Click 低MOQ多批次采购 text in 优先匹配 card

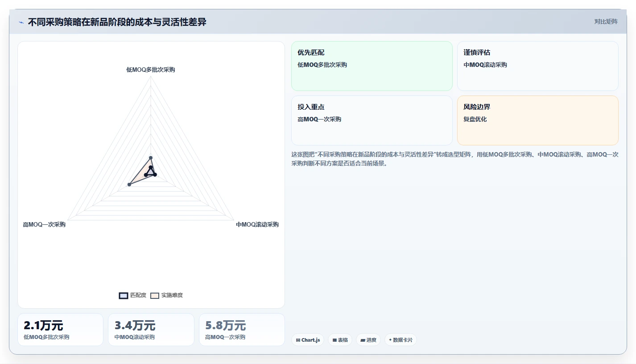(x=322, y=65)
